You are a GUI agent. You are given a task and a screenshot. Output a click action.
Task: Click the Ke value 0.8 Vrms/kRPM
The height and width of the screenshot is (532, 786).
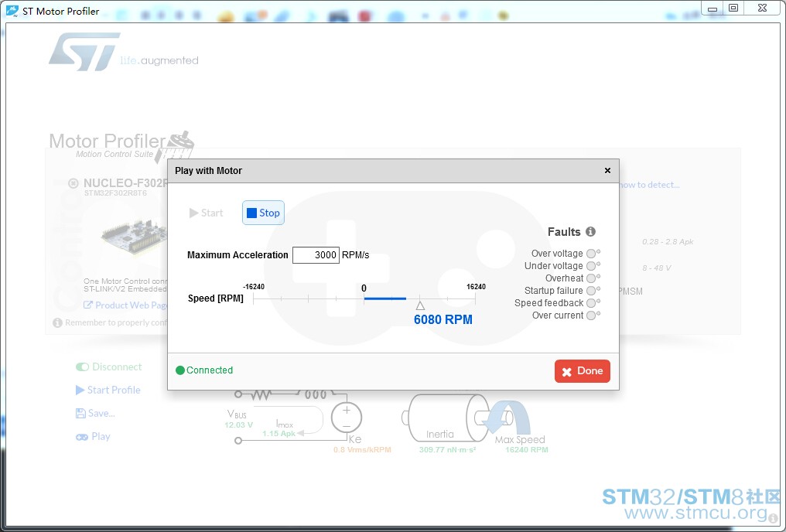click(x=362, y=450)
